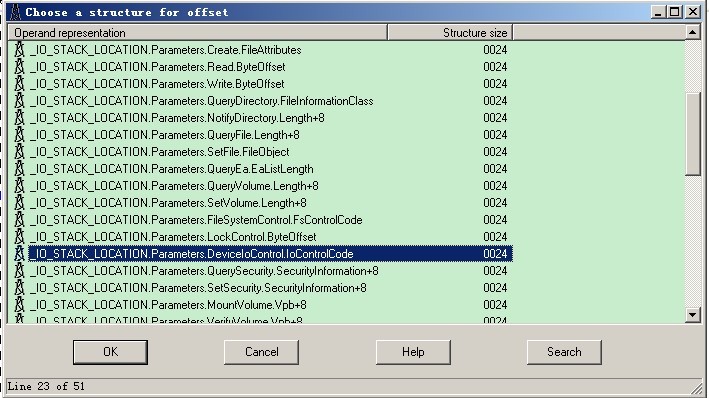Click the icon beside MountVolume.Vpb+8 row
This screenshot has width=709, height=398.
pyautogui.click(x=19, y=305)
